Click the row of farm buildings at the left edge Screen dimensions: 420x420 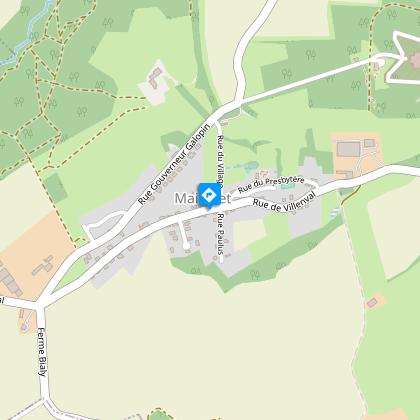pyautogui.click(x=10, y=282)
